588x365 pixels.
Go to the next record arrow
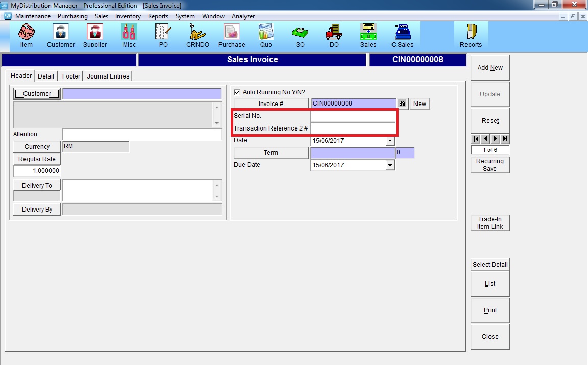click(495, 139)
